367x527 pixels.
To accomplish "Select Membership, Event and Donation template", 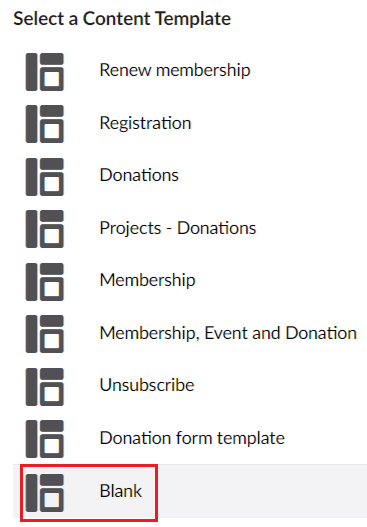I will [x=228, y=333].
